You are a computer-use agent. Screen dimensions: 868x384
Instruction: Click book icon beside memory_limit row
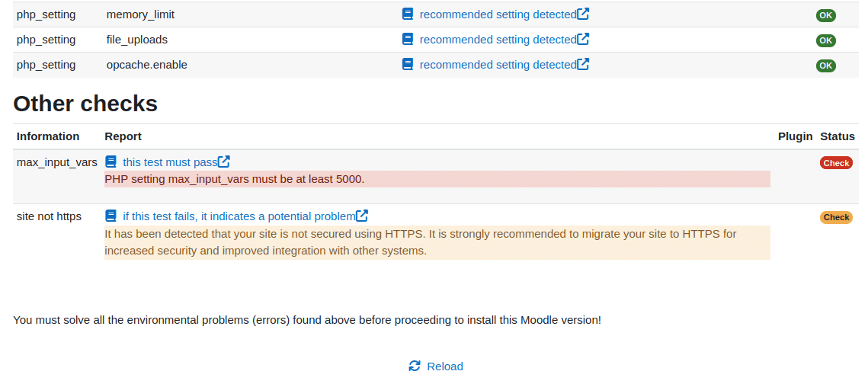tap(408, 14)
